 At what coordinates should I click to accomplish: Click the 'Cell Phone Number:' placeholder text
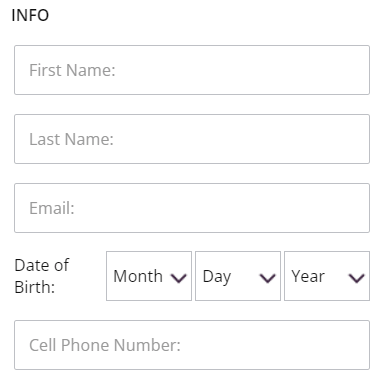point(105,345)
